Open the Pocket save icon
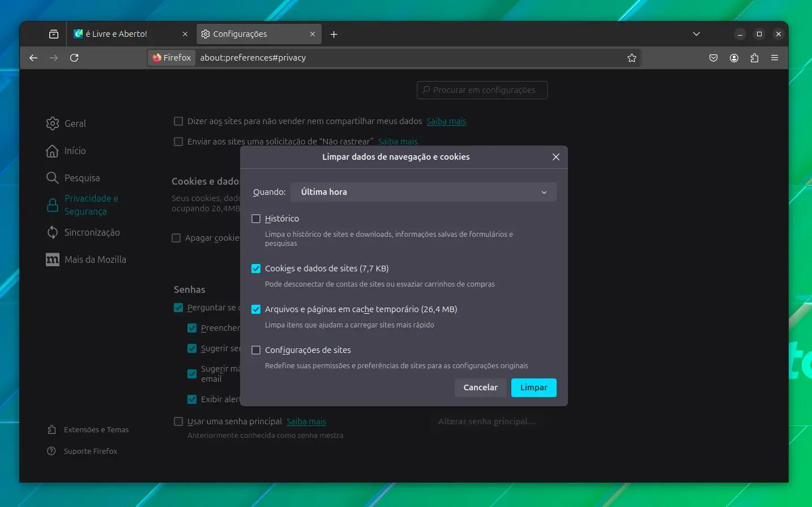This screenshot has width=812, height=507. click(x=713, y=58)
